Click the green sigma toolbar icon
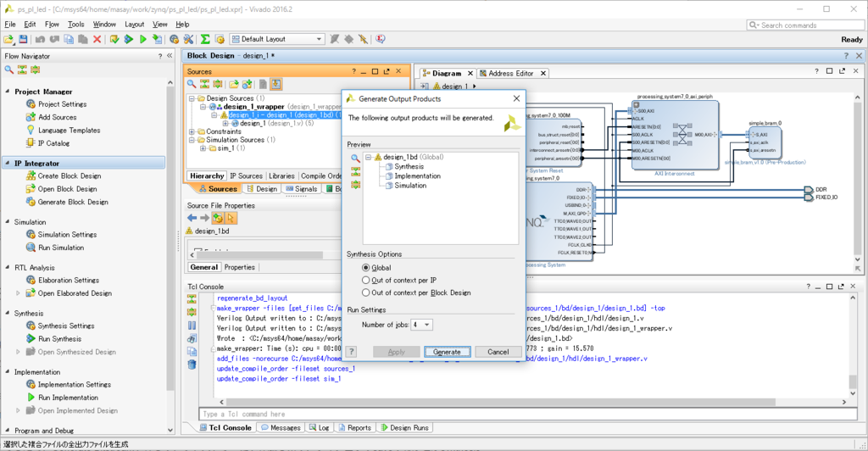Viewport: 868px width, 451px height. 205,39
